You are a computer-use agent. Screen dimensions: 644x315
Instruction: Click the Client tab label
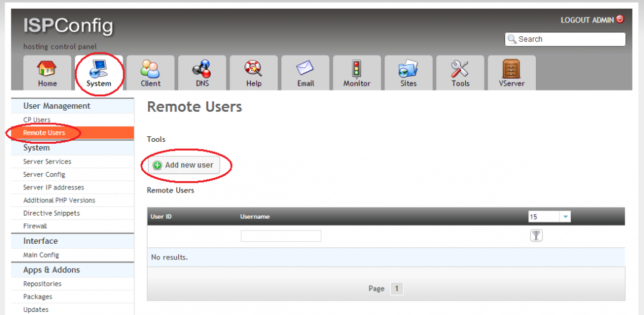point(150,83)
